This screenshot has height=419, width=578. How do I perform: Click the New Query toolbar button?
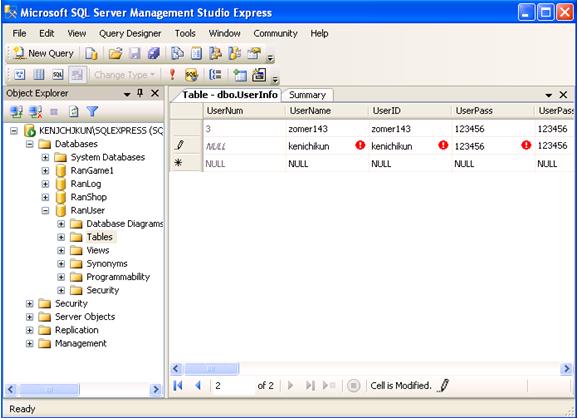tap(43, 54)
